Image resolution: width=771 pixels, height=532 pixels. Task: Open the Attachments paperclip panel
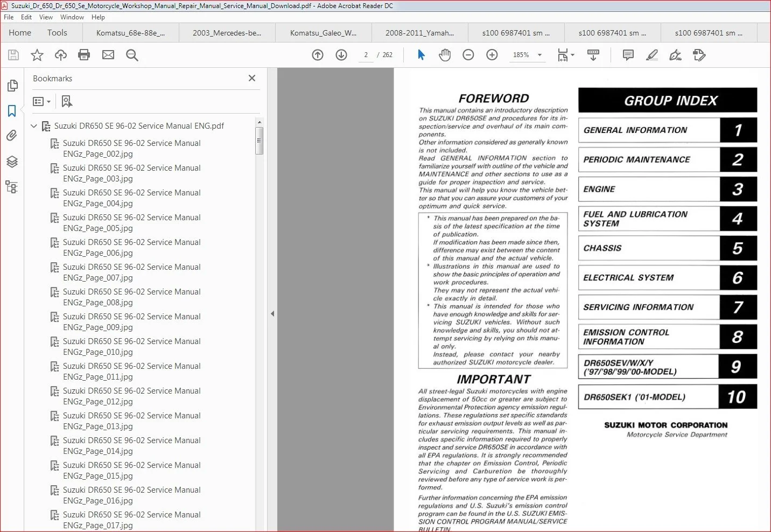tap(12, 136)
